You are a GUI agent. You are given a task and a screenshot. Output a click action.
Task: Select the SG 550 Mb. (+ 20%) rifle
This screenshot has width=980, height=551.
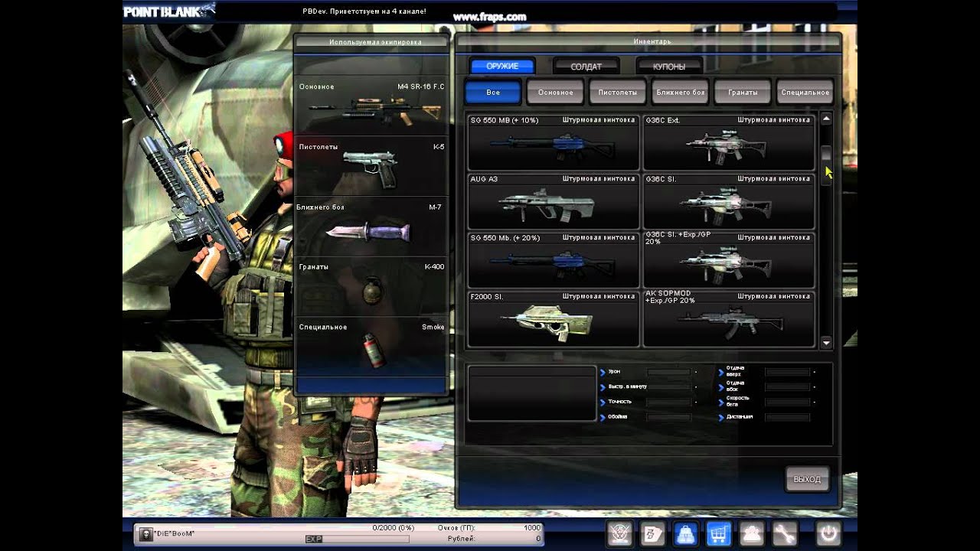tap(554, 260)
